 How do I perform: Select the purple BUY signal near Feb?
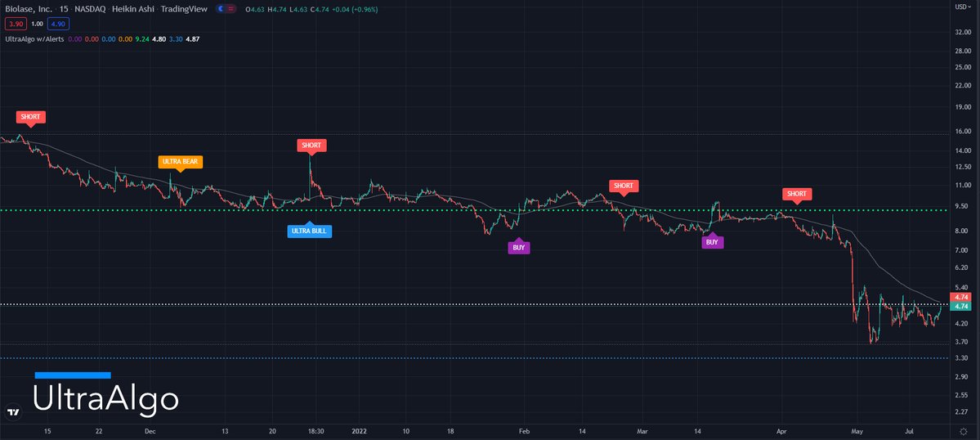(x=519, y=248)
